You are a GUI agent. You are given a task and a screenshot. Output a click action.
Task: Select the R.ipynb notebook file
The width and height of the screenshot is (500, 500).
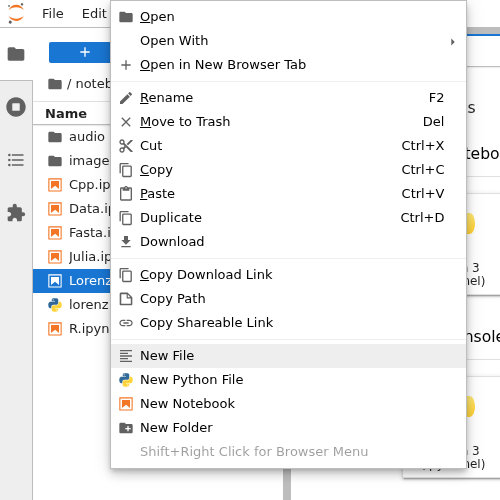pyautogui.click(x=72, y=329)
